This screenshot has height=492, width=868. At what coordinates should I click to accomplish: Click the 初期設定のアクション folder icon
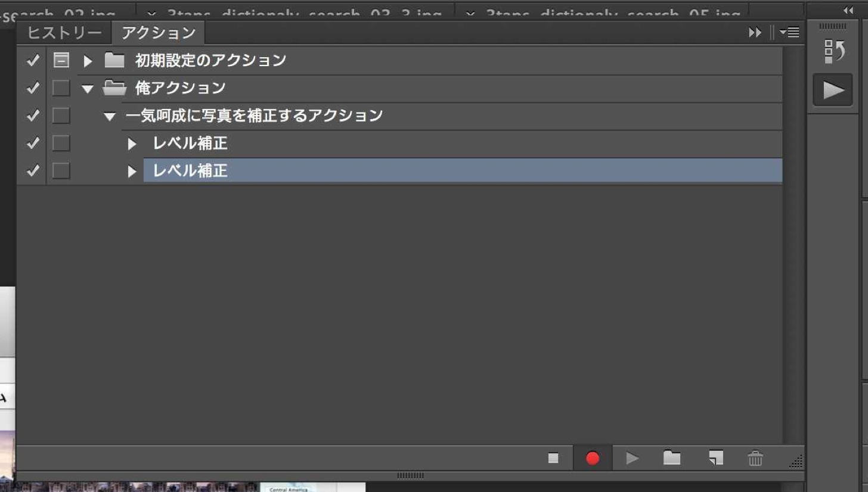(114, 60)
